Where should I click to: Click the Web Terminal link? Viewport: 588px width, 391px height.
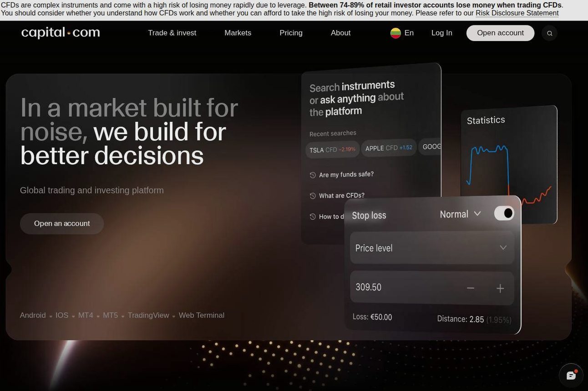[x=202, y=316]
